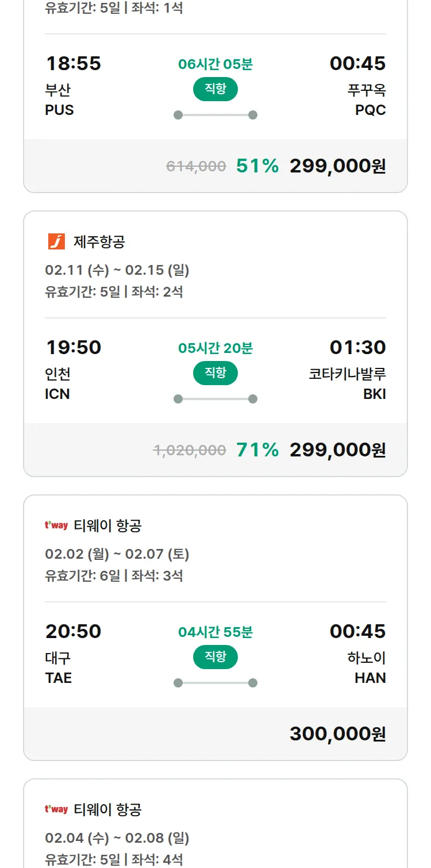Click the crossed-out 1,020,000 original price
The height and width of the screenshot is (868, 431).
[190, 450]
